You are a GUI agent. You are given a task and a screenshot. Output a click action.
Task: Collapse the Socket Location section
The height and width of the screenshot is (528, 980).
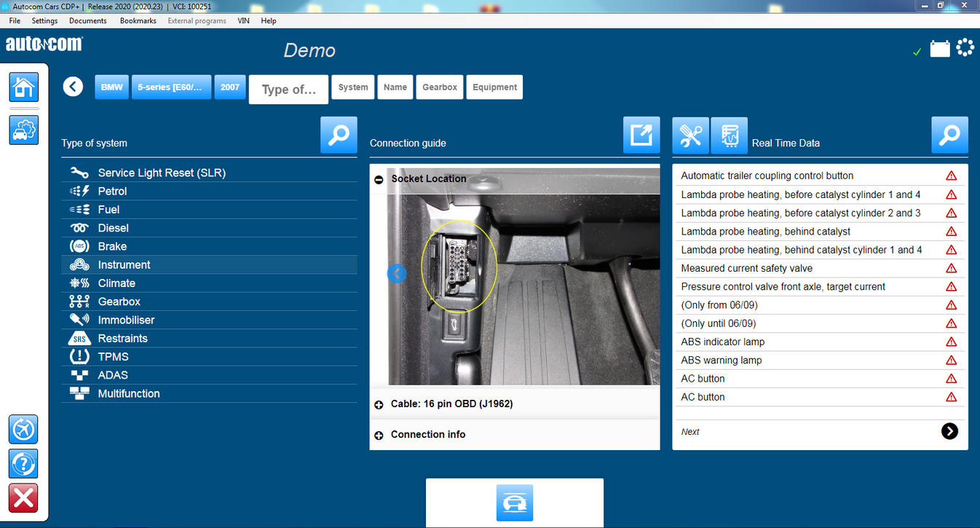(379, 179)
